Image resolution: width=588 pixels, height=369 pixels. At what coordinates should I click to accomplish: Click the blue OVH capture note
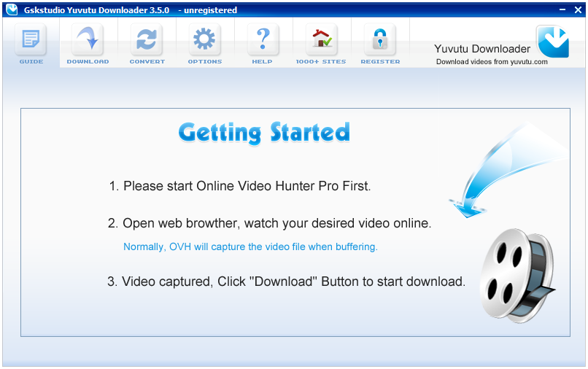coord(250,246)
